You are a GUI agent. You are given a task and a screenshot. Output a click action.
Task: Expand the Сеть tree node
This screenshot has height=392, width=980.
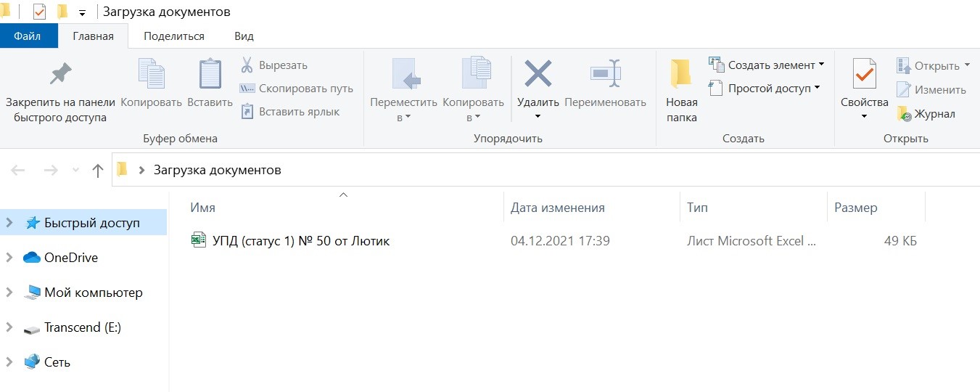point(9,362)
